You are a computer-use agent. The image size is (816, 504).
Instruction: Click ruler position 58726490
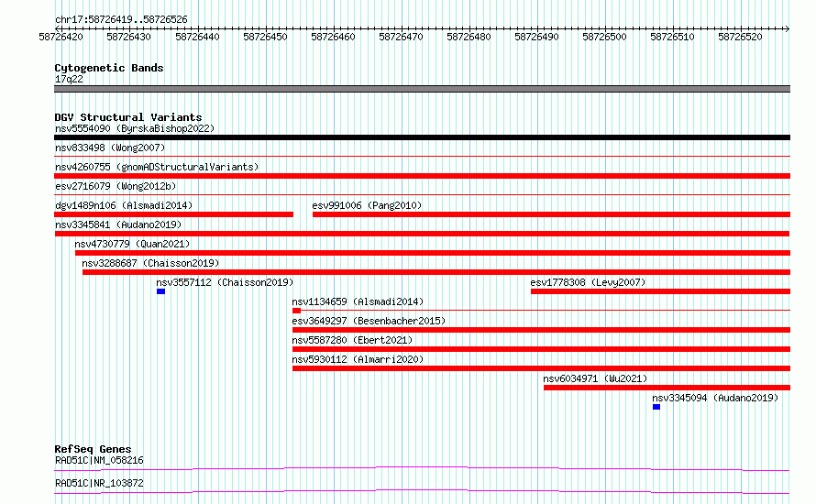536,37
